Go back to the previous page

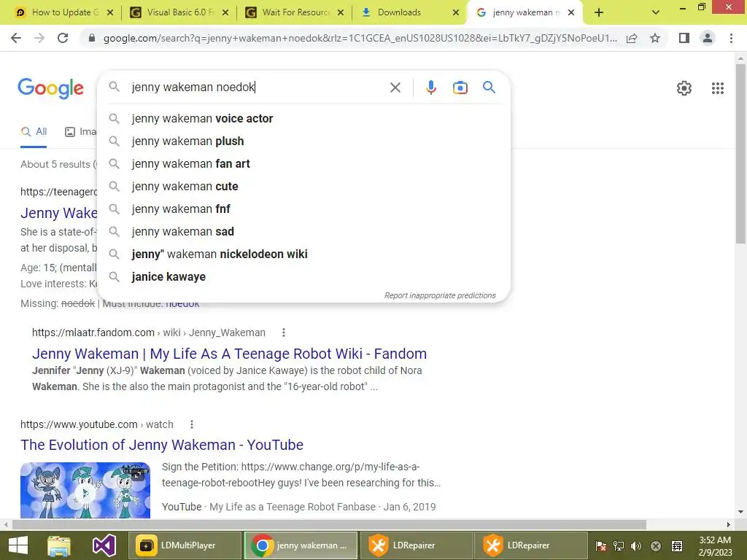(16, 38)
